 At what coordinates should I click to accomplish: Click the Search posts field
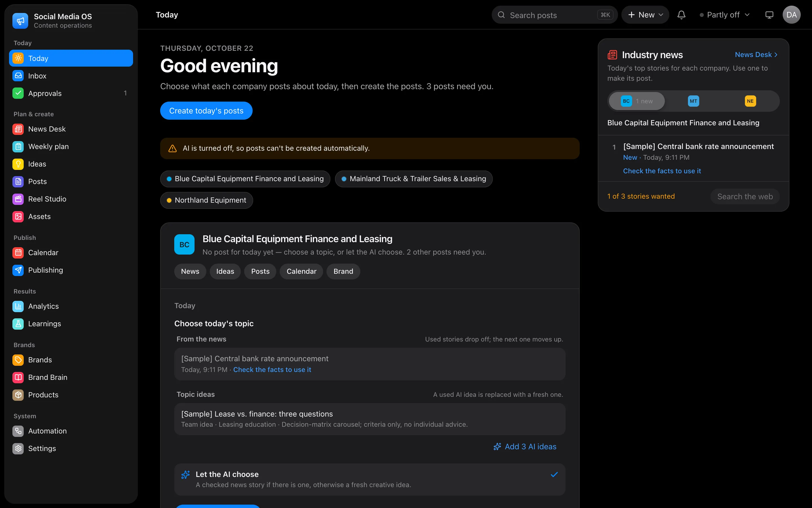pyautogui.click(x=554, y=15)
